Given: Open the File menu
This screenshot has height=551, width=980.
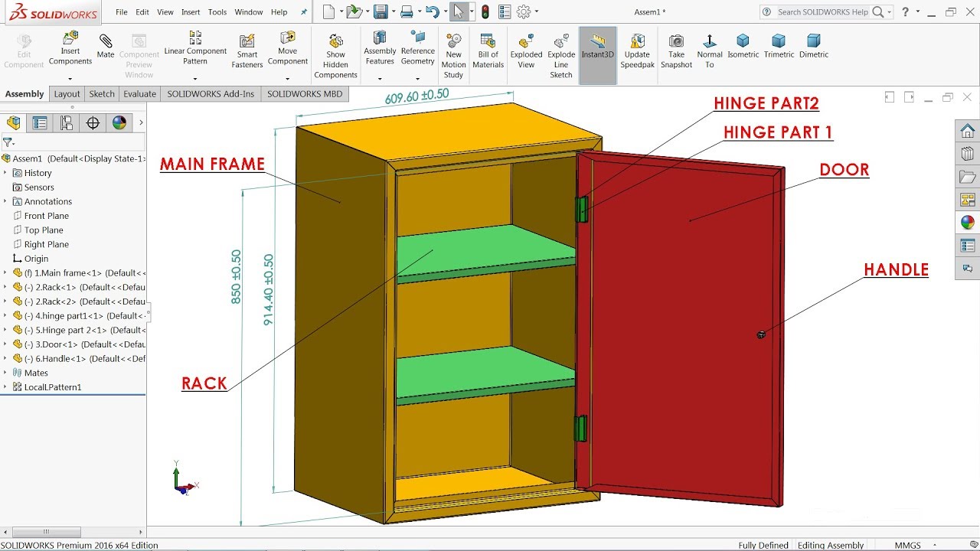Looking at the screenshot, I should [x=122, y=12].
